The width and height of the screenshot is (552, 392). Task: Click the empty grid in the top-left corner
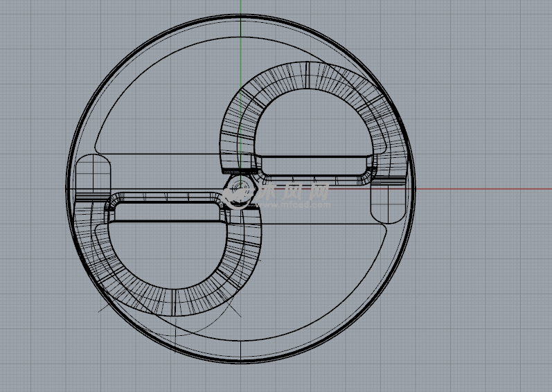click(28, 28)
